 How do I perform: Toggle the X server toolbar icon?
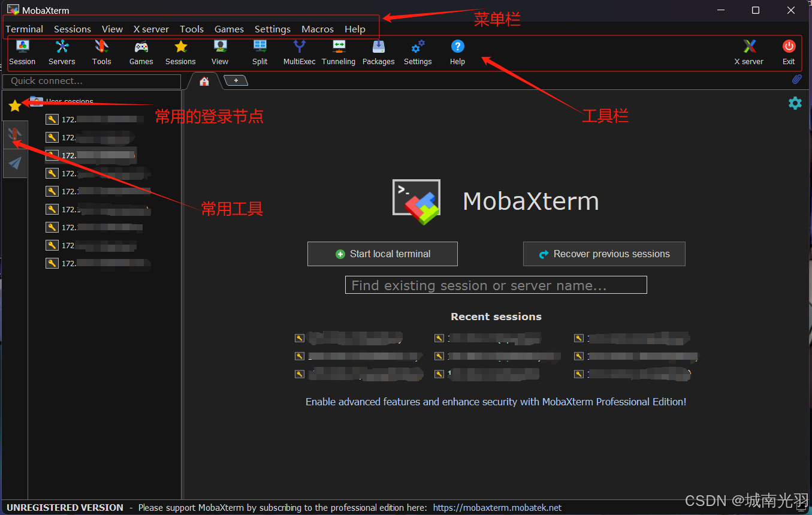(749, 52)
